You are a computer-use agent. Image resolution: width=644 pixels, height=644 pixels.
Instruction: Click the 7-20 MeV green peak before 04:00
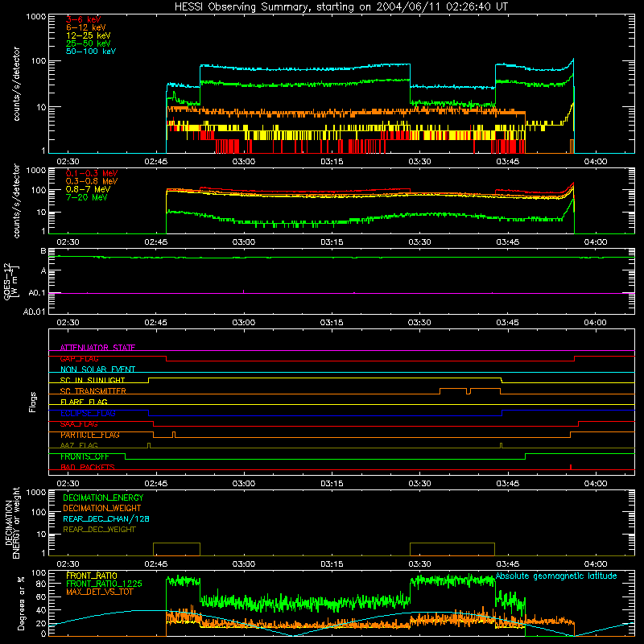[x=572, y=200]
